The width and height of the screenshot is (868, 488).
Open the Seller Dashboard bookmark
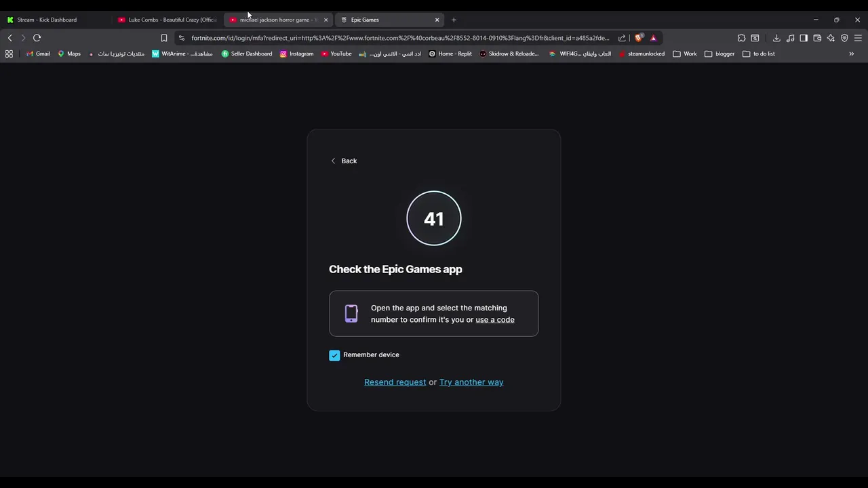tap(247, 54)
